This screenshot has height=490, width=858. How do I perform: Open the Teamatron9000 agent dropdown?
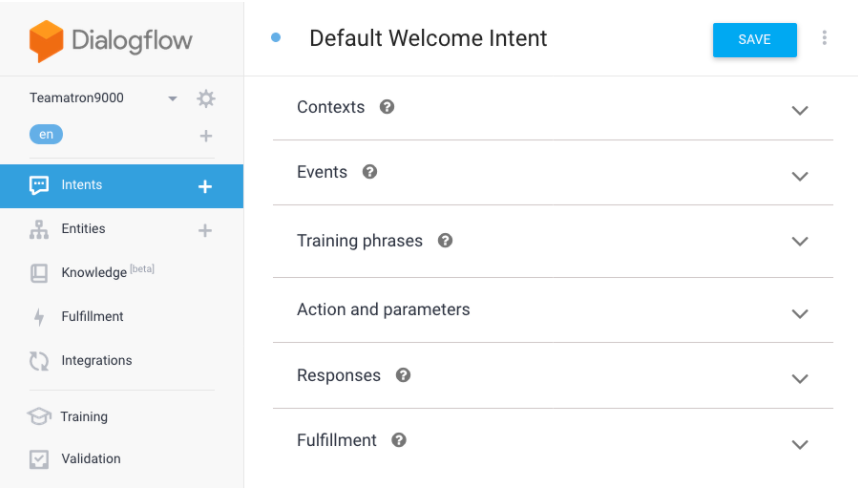point(172,99)
